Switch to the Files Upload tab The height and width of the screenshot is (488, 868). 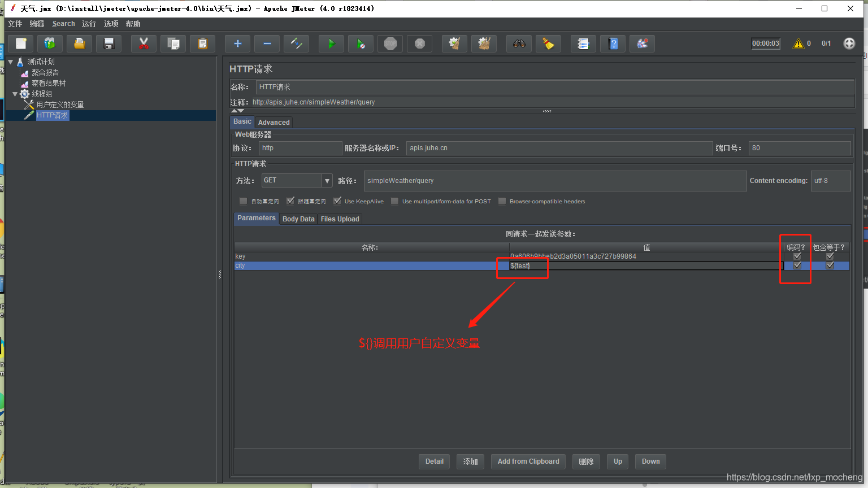click(340, 219)
